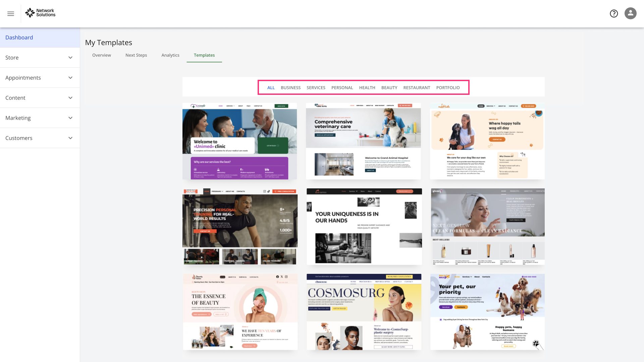The width and height of the screenshot is (644, 362).
Task: Filter templates by BUSINESS category
Action: [290, 88]
